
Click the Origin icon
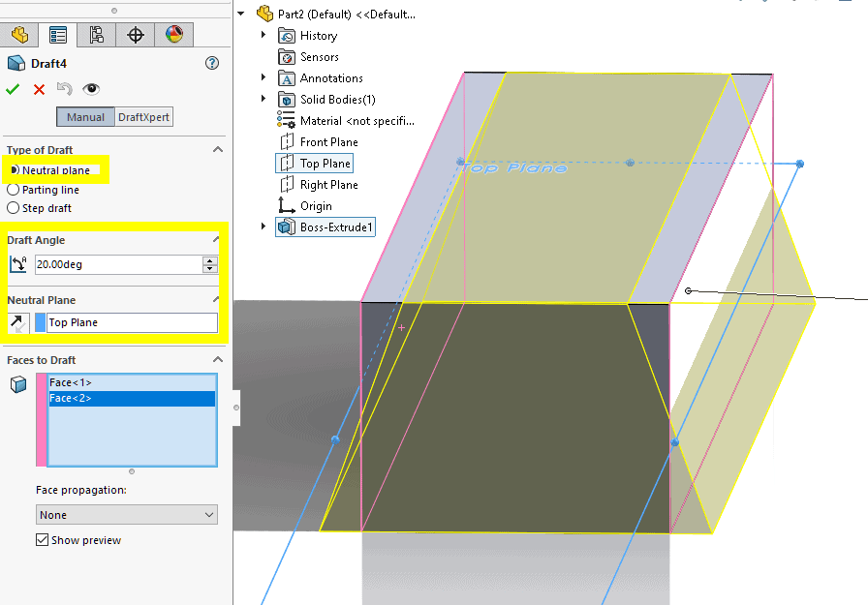(286, 205)
